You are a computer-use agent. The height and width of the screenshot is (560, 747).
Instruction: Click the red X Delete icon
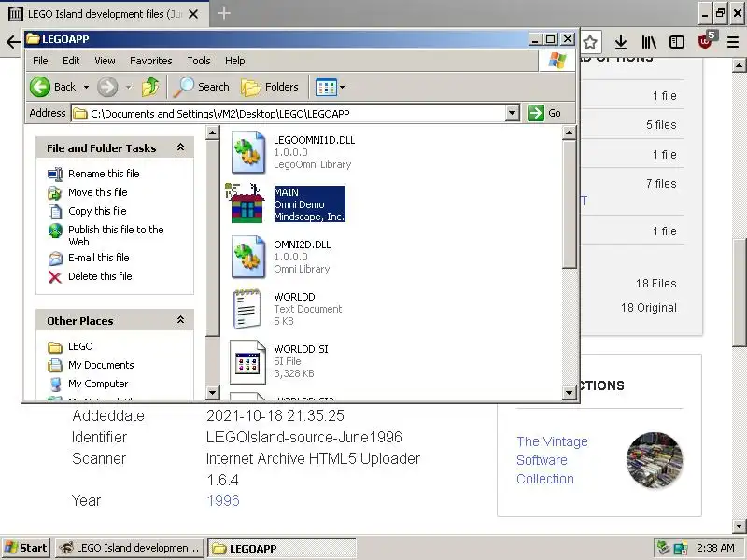pyautogui.click(x=55, y=277)
